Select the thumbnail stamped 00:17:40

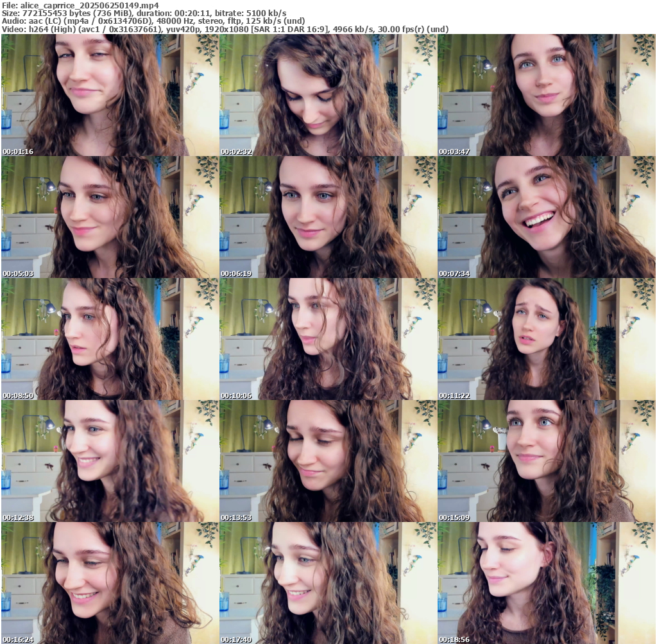pyautogui.click(x=328, y=583)
